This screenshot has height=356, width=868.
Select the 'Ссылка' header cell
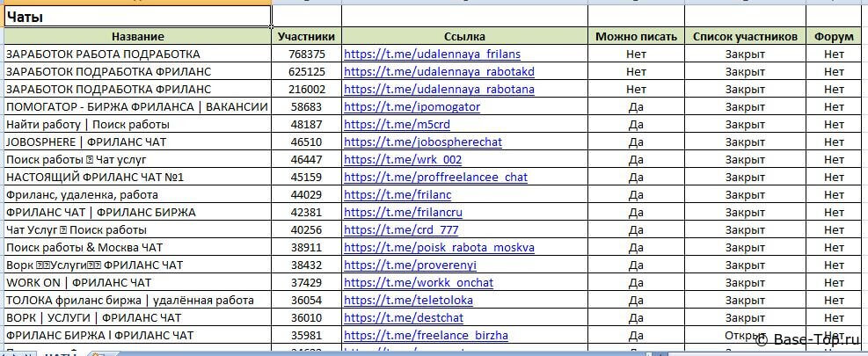(x=464, y=37)
